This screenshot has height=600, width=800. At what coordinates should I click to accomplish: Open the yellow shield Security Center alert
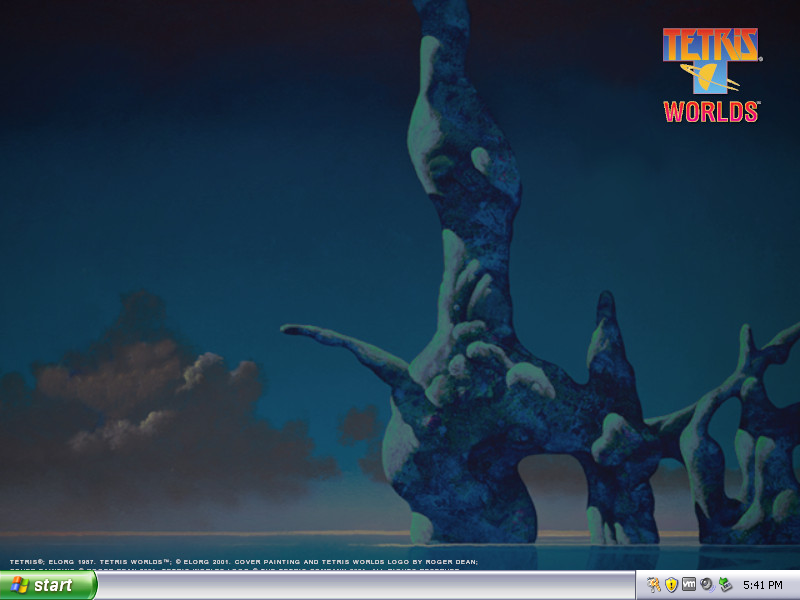pyautogui.click(x=671, y=585)
